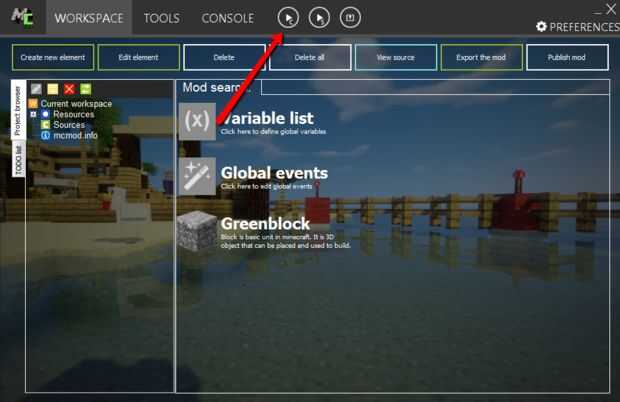Select Current workspace tree item

point(76,104)
